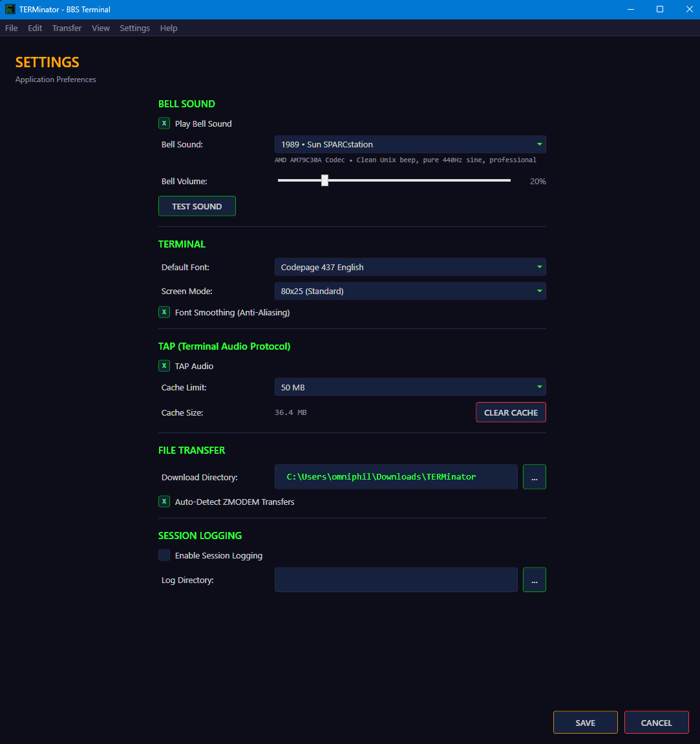700x744 pixels.
Task: Disable TAP Audio
Action: pos(164,365)
